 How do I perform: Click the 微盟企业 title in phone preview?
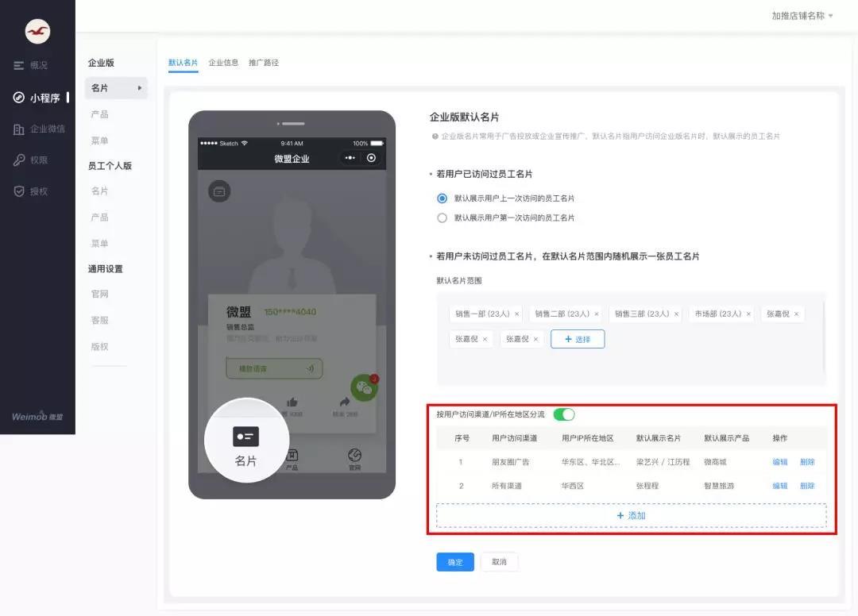click(x=292, y=159)
